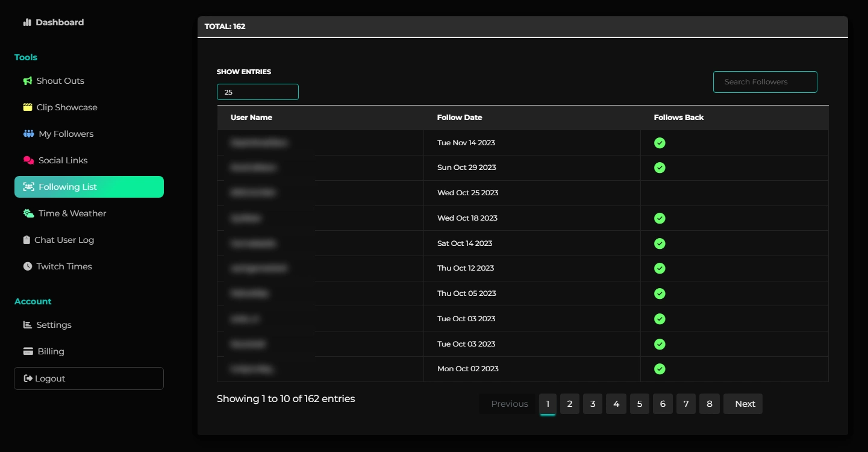Sort by Follow Date column

pyautogui.click(x=532, y=118)
